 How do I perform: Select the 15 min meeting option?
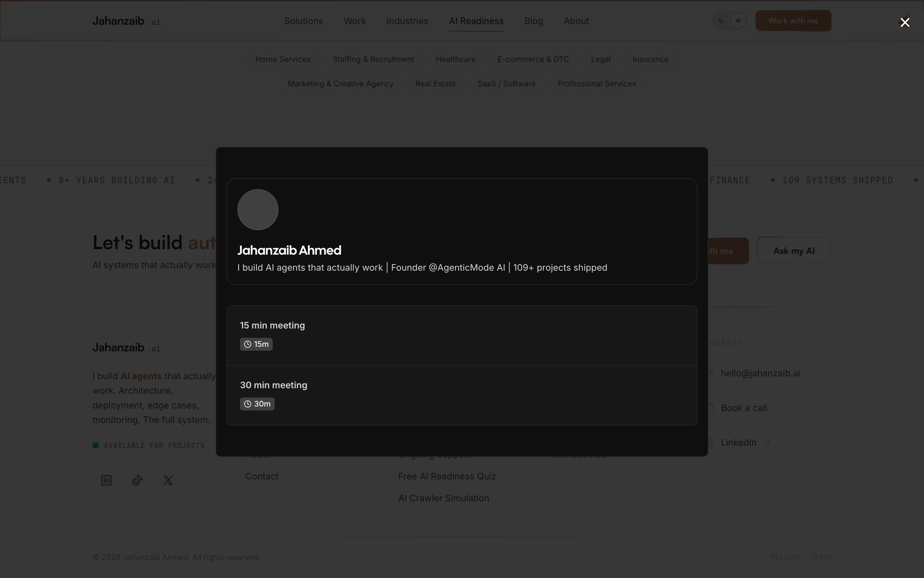pos(462,335)
